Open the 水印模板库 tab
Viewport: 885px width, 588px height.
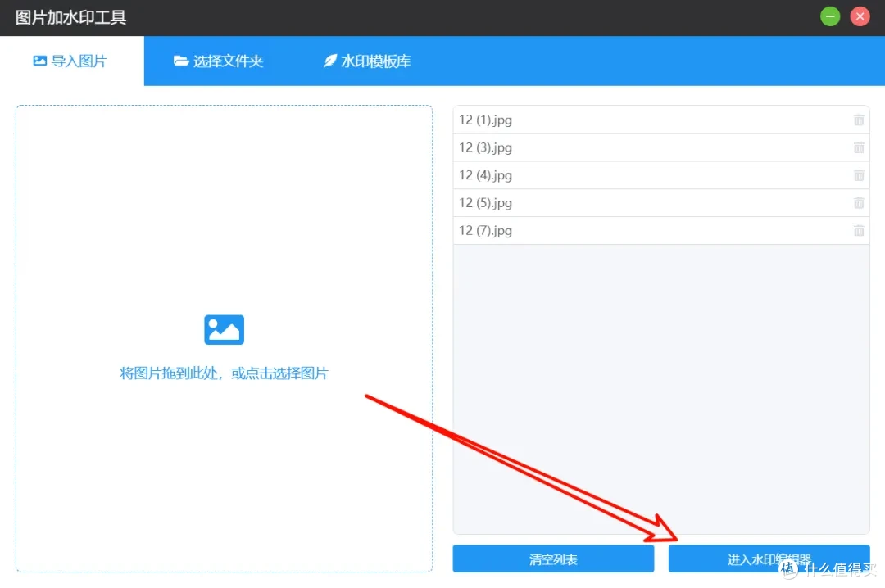367,61
